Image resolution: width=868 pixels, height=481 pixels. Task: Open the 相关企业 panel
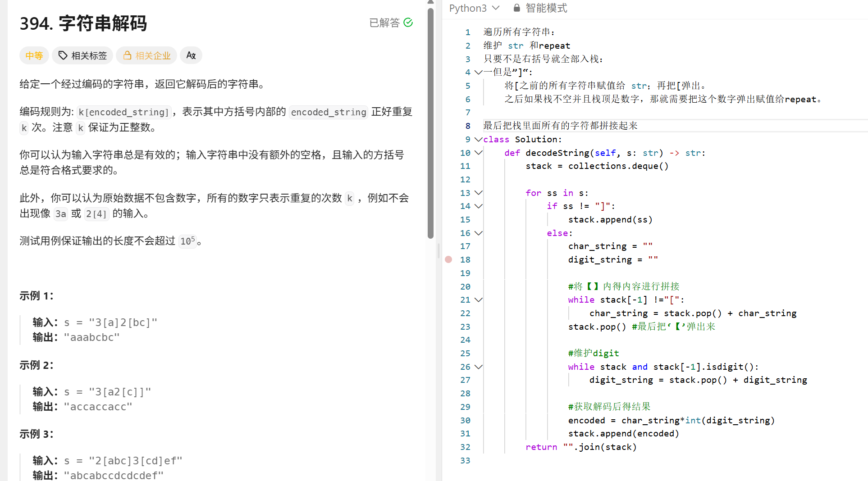pos(146,55)
